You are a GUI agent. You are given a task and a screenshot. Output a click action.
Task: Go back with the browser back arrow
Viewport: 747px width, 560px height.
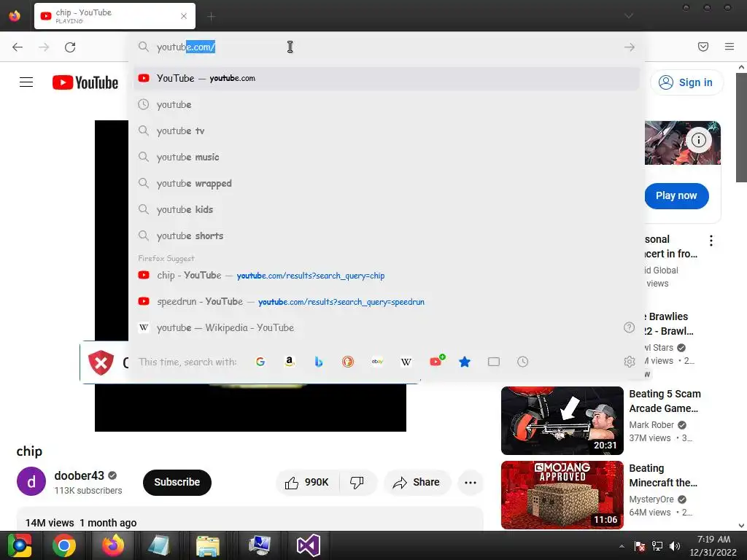(x=18, y=47)
